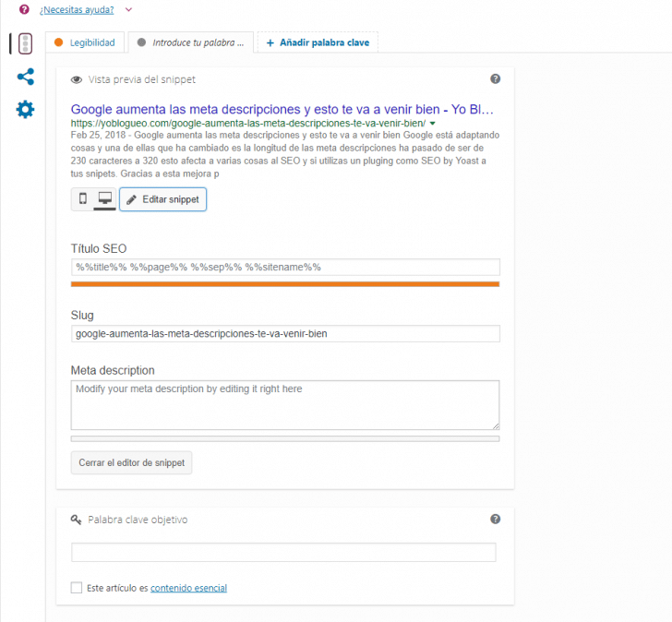Click the purple help question mark icon
672x622 pixels.
pos(24,9)
